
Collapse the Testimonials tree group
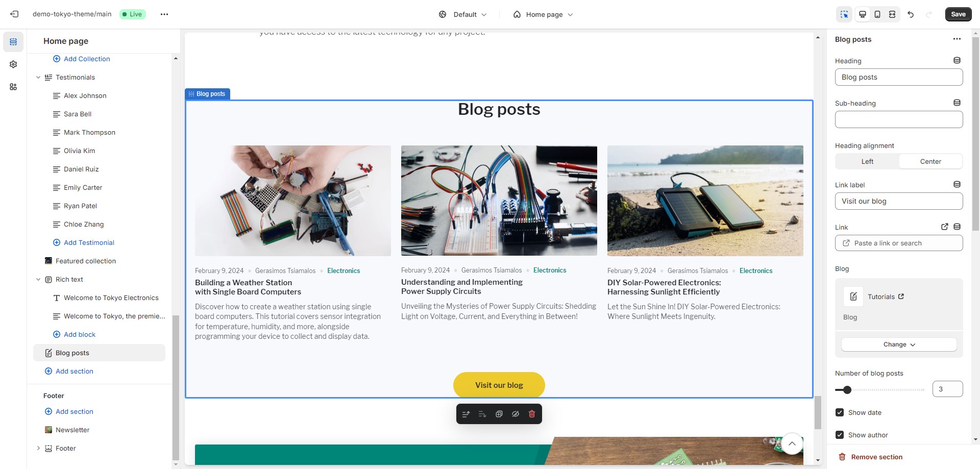click(38, 78)
